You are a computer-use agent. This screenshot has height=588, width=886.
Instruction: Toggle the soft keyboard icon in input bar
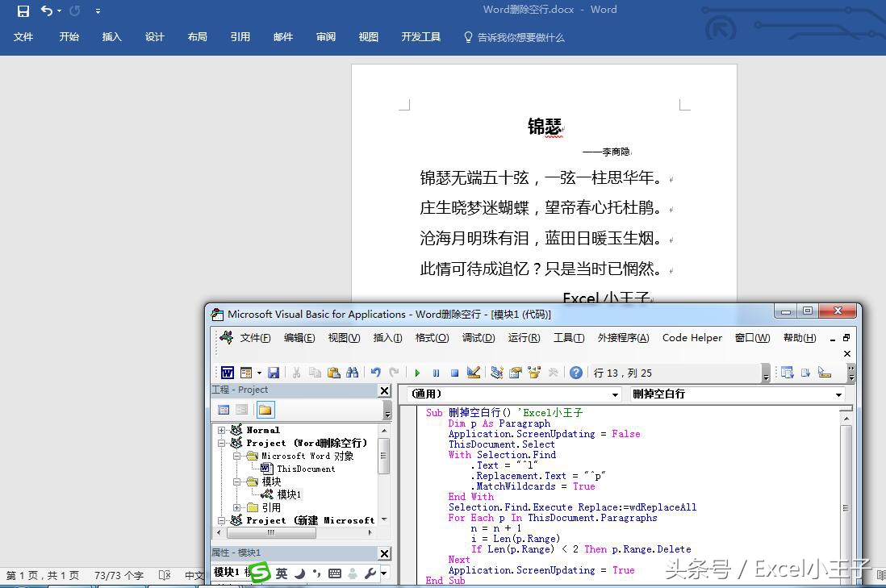tap(336, 573)
